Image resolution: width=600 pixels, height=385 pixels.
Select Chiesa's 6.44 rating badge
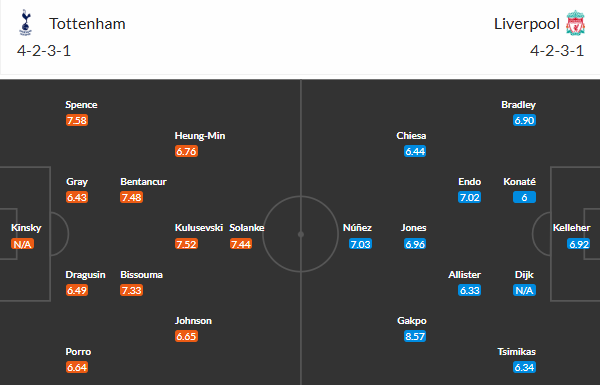point(415,152)
